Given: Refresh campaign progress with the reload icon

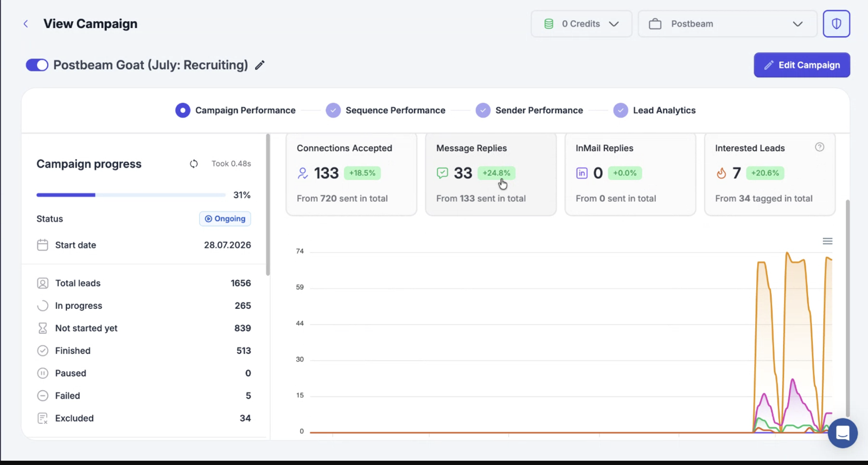Looking at the screenshot, I should tap(194, 164).
